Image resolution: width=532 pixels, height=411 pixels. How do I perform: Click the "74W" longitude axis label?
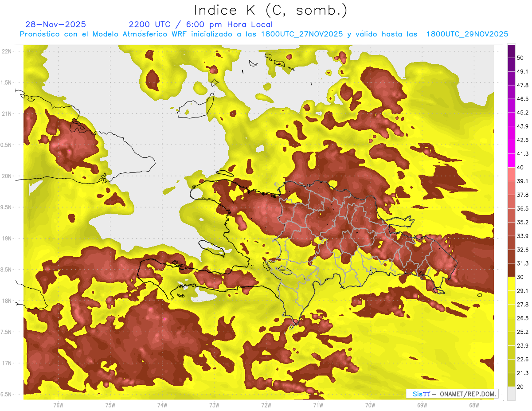[x=162, y=405]
